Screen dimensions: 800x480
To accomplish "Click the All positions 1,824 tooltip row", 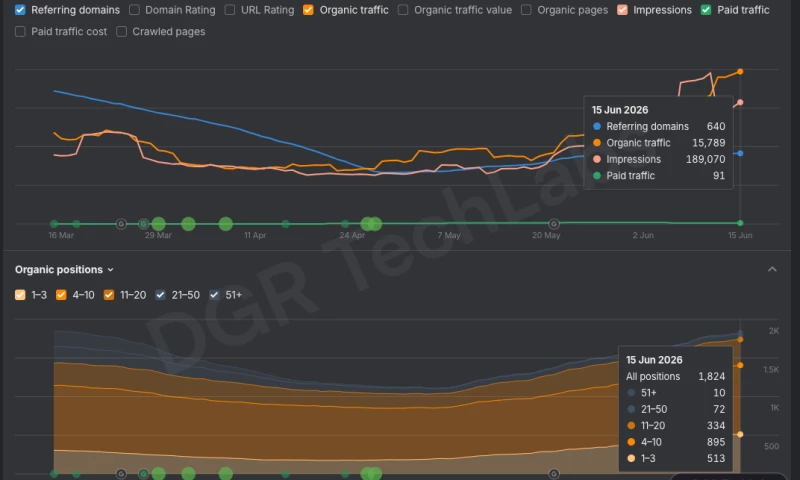I will coord(676,376).
